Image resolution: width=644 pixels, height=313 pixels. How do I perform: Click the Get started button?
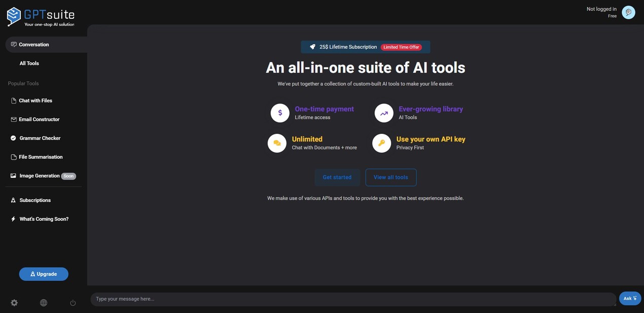pyautogui.click(x=337, y=178)
